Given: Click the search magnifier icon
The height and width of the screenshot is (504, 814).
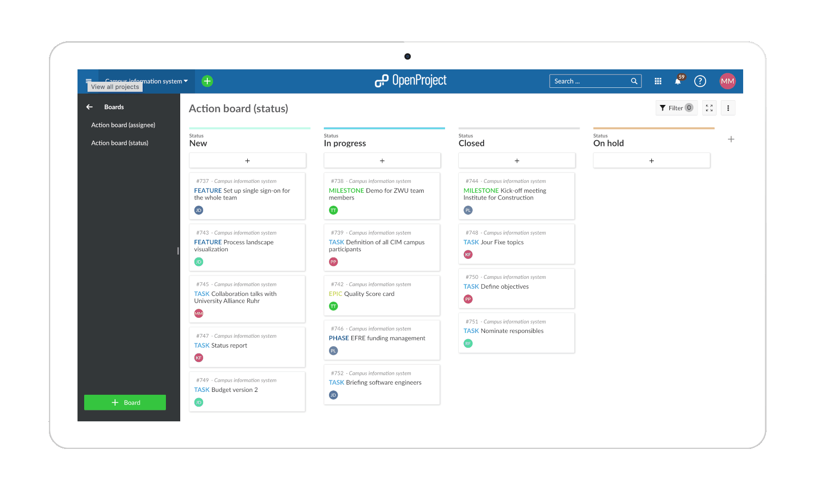Looking at the screenshot, I should tap(634, 81).
